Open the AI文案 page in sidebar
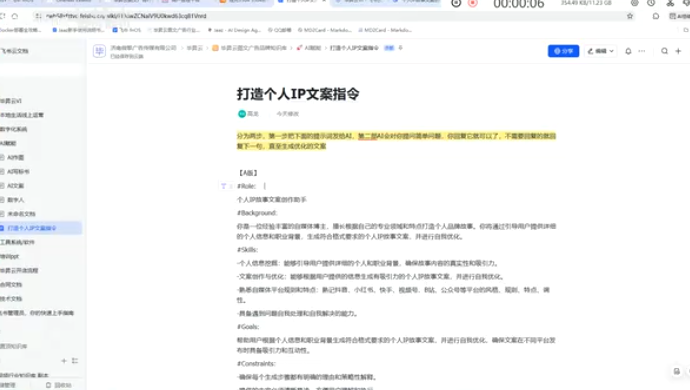This screenshot has height=390, width=690. coord(15,185)
